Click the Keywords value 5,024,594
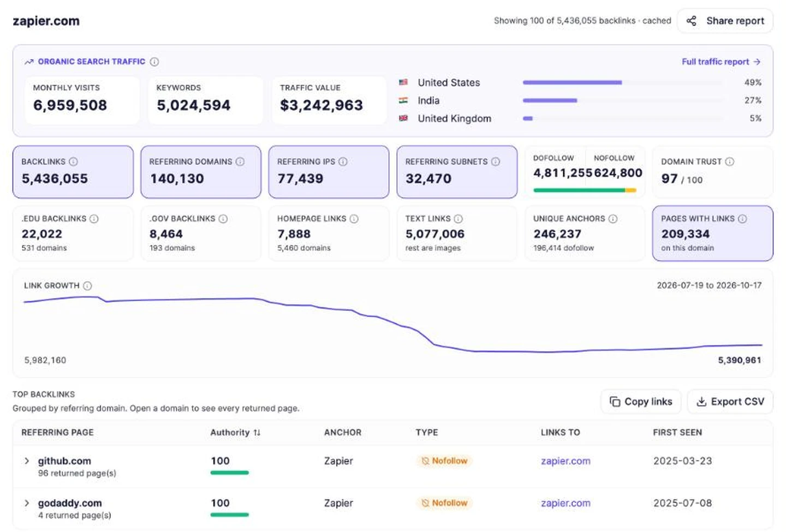786x532 pixels. [194, 105]
